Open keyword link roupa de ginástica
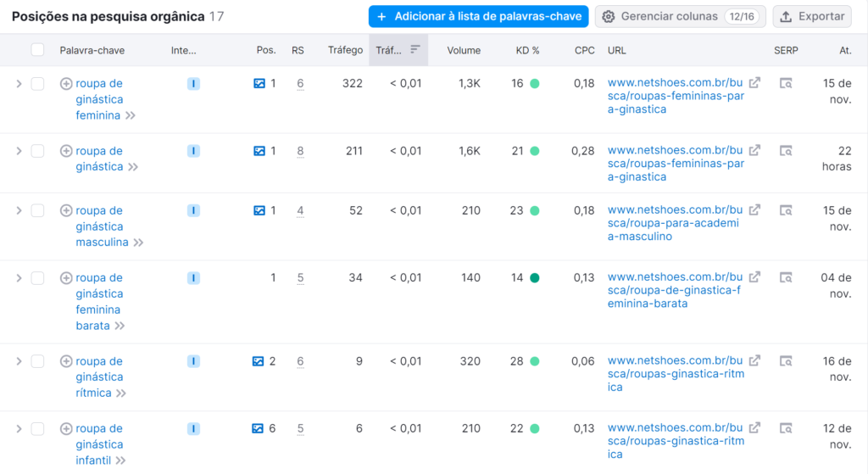This screenshot has width=868, height=474. [x=99, y=159]
